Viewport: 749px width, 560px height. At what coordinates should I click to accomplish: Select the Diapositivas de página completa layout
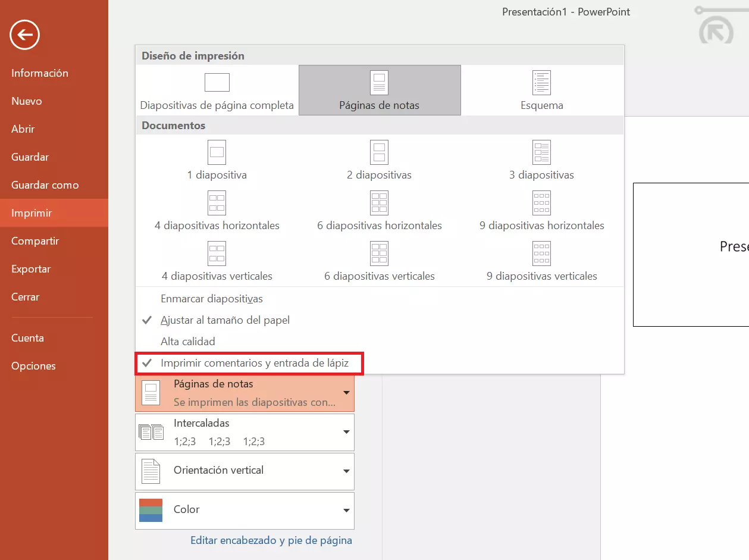(217, 90)
